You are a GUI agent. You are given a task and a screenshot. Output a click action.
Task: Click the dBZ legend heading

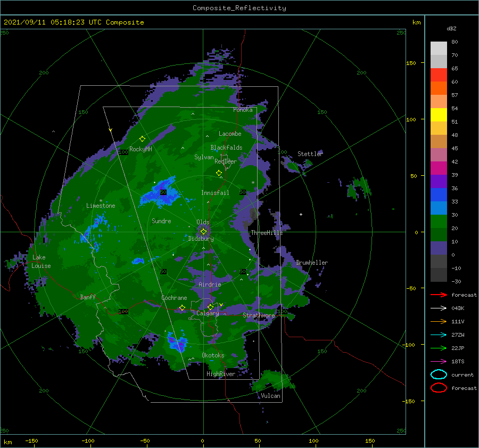click(x=451, y=28)
